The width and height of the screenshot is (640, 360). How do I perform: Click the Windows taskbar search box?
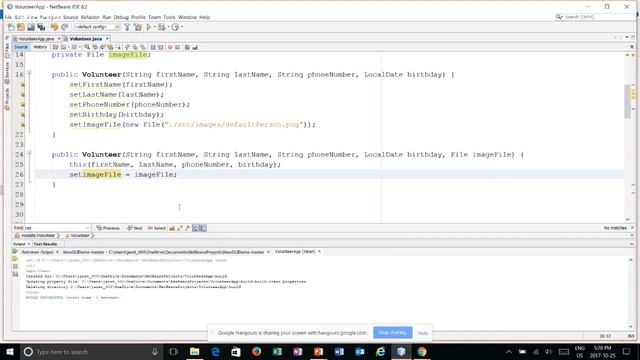click(x=91, y=351)
